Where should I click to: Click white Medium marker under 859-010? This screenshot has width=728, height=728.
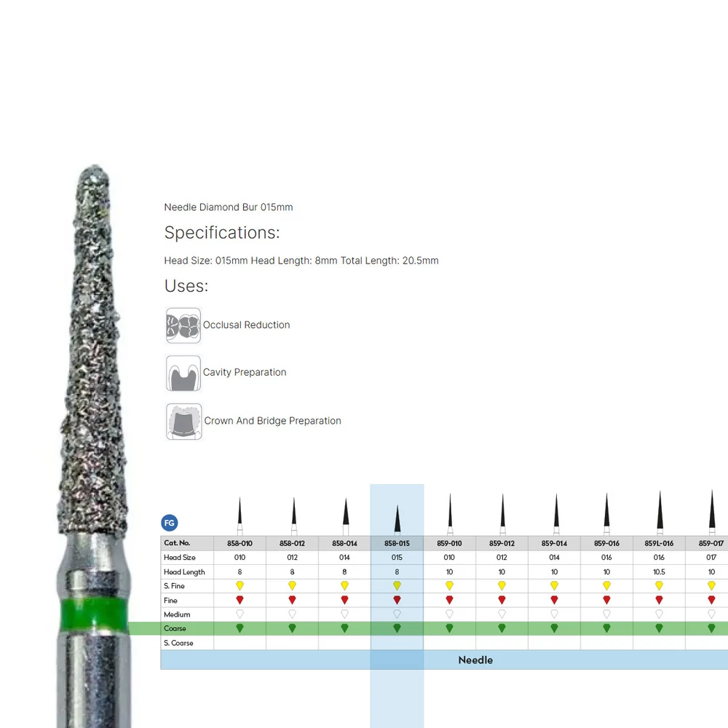click(449, 614)
